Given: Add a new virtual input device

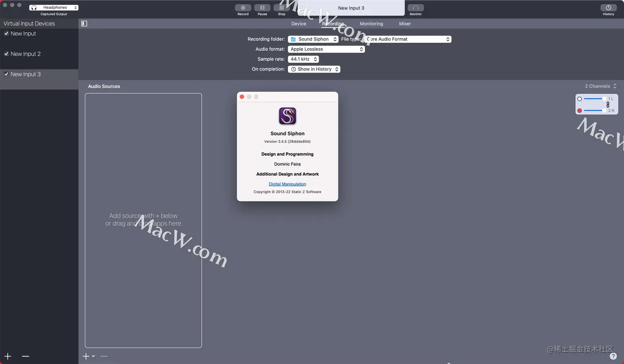Looking at the screenshot, I should point(8,356).
